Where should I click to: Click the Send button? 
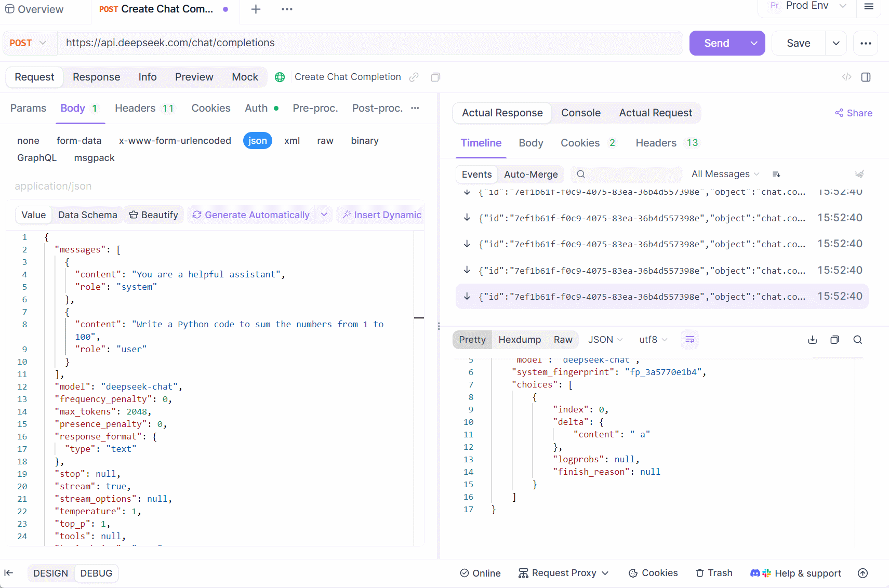click(x=716, y=43)
